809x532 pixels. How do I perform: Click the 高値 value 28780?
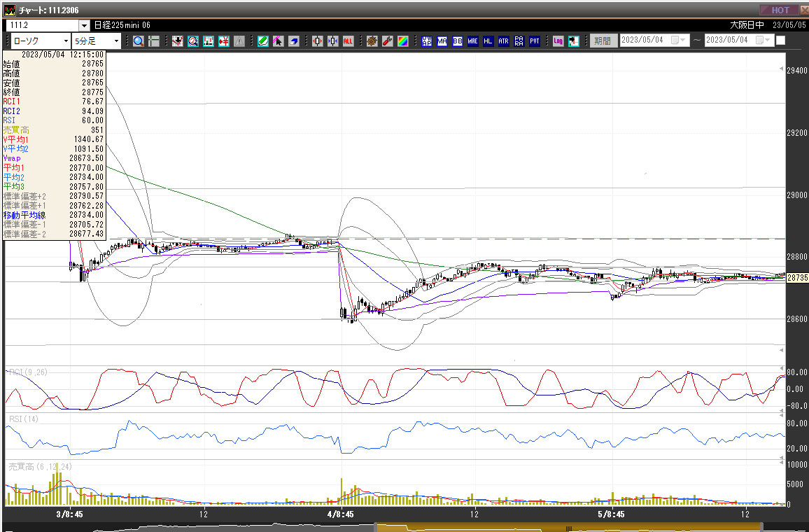92,73
